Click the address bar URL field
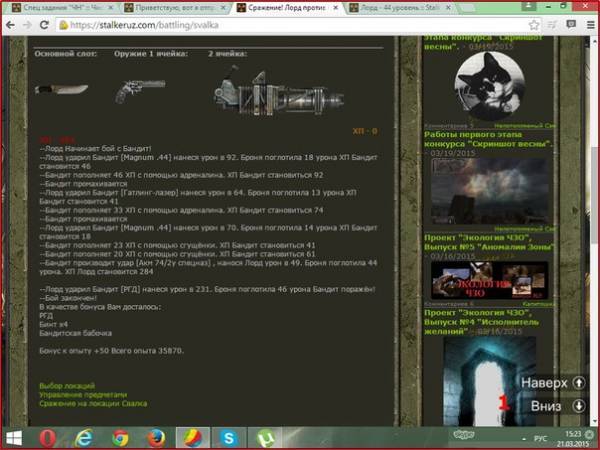 (x=300, y=29)
